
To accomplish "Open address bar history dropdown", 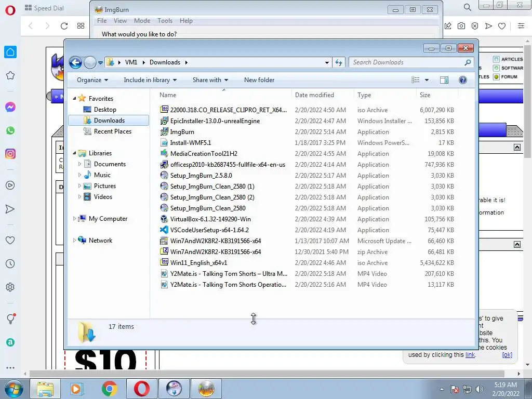I will 327,62.
